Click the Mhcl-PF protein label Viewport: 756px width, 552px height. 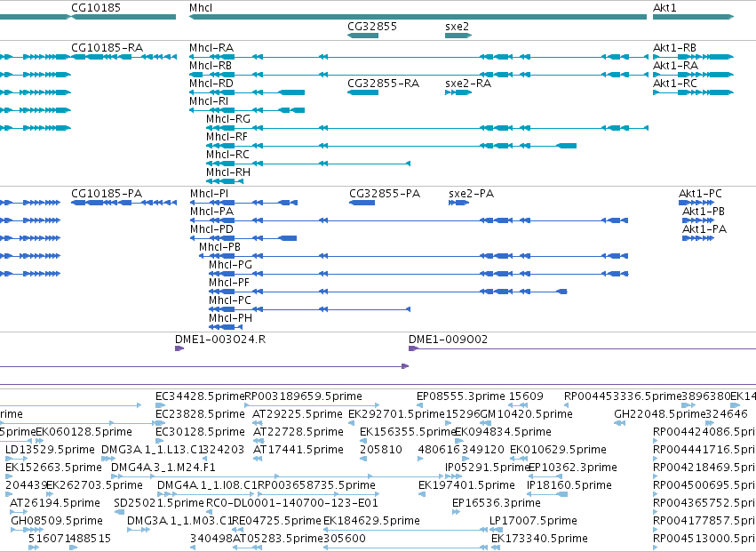[229, 283]
